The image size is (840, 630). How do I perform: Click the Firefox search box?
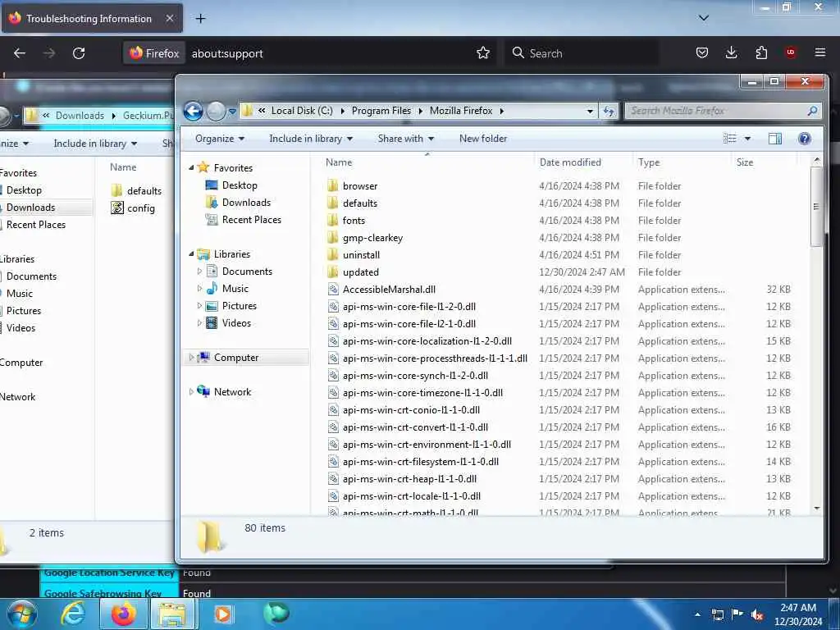coord(582,53)
